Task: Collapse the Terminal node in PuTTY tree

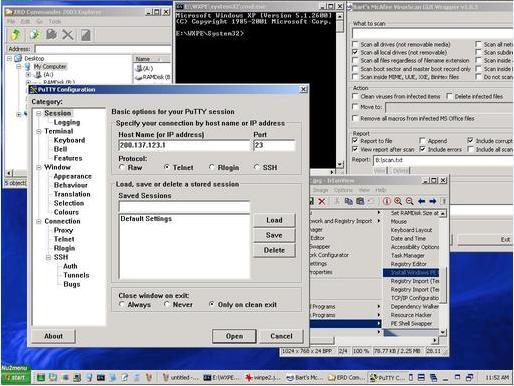Action: coord(39,131)
